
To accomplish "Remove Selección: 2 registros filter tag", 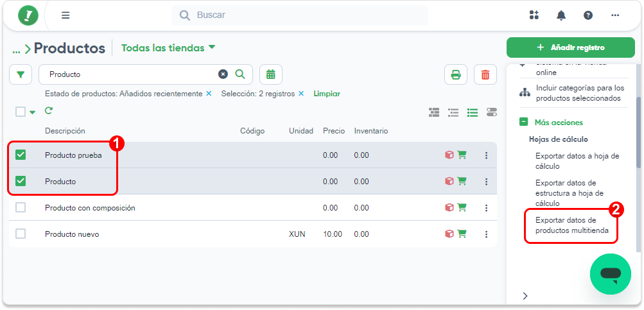I will point(301,94).
